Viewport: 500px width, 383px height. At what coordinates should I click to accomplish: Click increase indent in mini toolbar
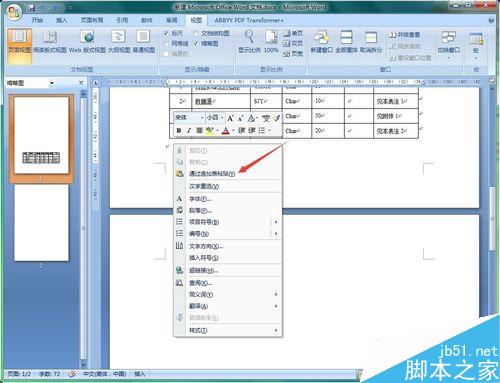pos(252,131)
